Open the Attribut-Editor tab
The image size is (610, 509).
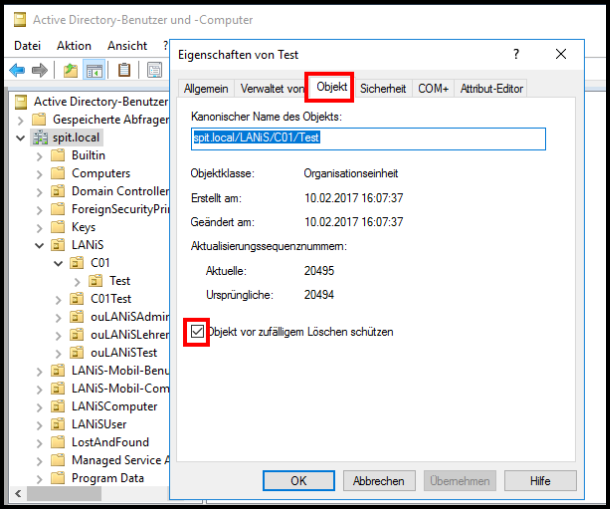(x=491, y=89)
